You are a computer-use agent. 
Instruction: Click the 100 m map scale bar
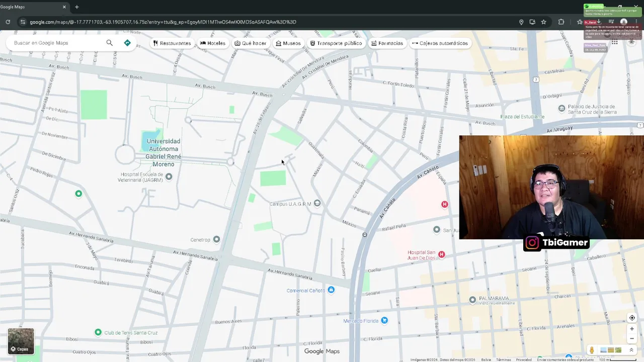[618, 359]
